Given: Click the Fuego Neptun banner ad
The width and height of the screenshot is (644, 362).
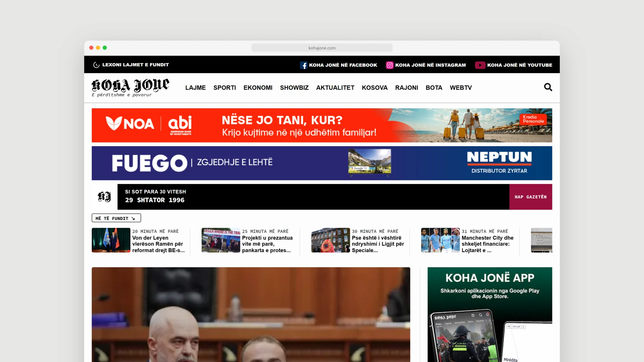Looking at the screenshot, I should coord(322,163).
